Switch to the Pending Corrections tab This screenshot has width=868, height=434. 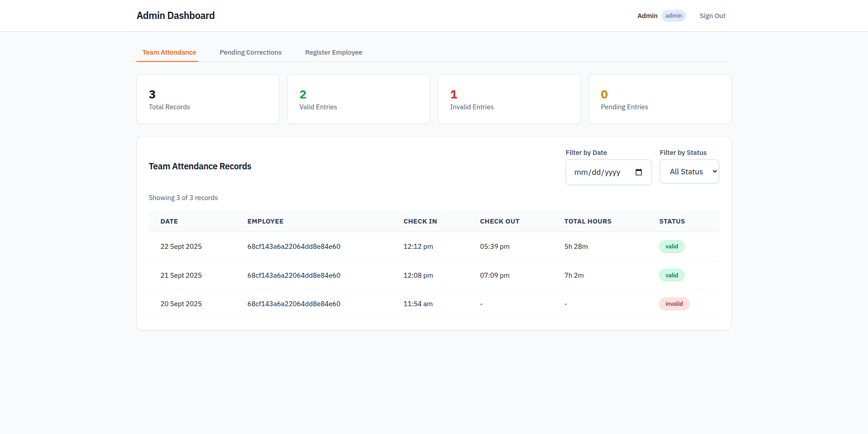pyautogui.click(x=250, y=52)
